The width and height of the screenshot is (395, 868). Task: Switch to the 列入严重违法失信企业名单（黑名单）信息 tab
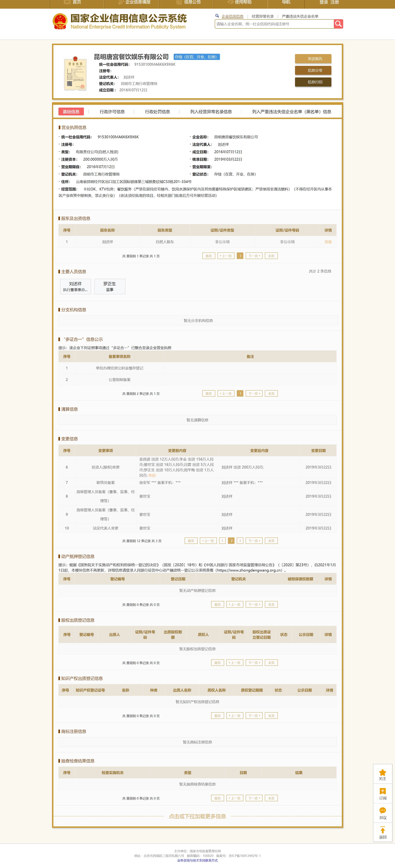292,112
